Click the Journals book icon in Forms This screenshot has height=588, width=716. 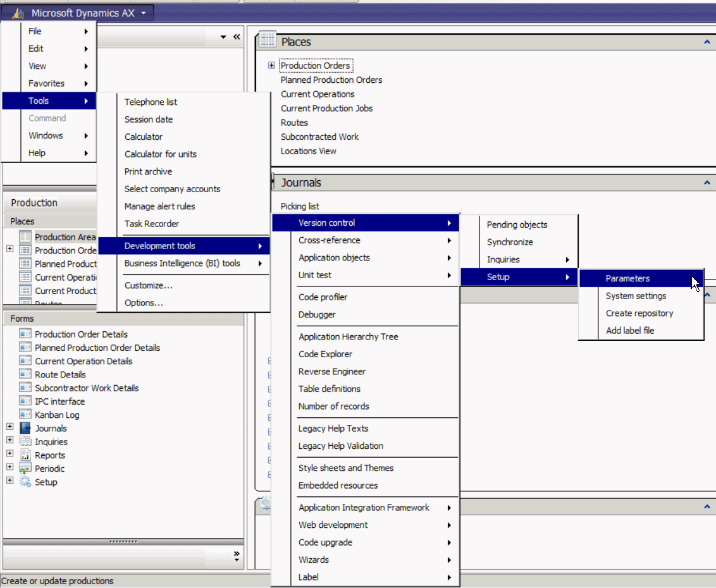point(25,428)
